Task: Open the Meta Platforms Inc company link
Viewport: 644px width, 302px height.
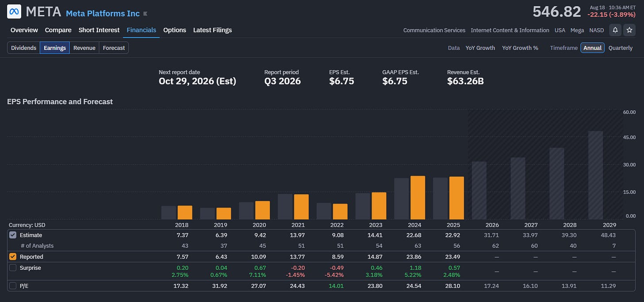Action: pos(103,13)
